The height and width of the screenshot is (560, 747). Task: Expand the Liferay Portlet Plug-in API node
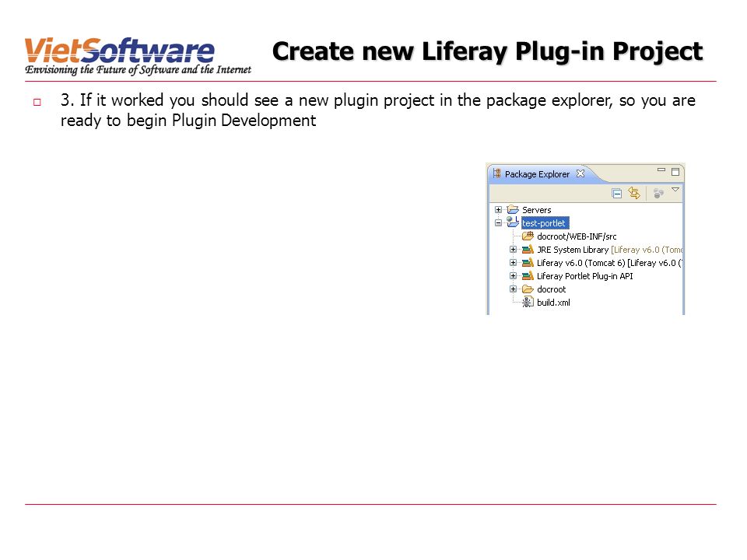coord(513,275)
